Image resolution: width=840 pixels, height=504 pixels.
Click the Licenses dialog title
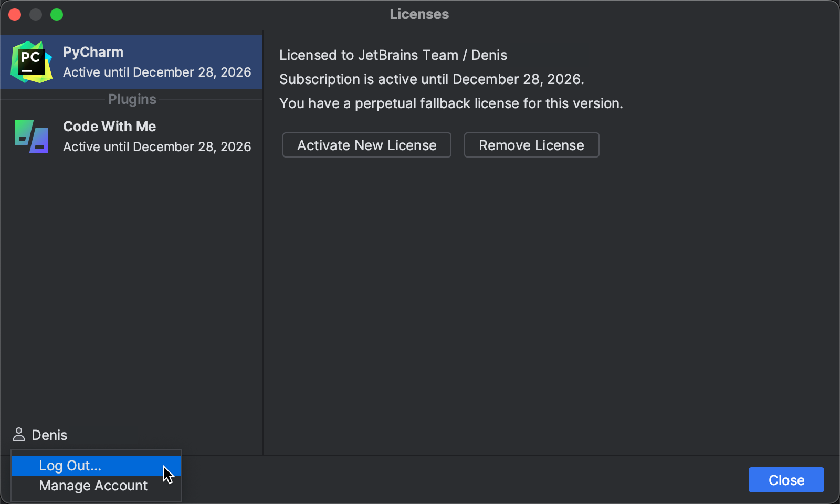(x=419, y=14)
